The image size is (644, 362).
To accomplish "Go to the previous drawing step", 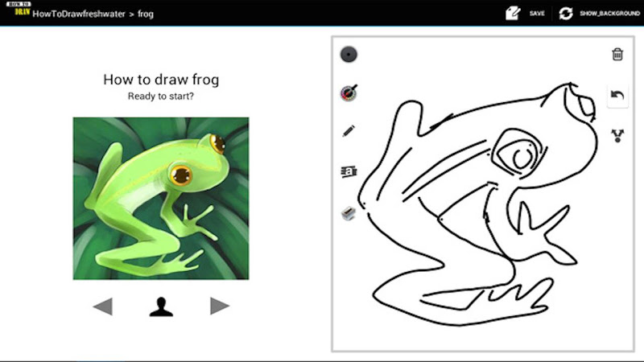I will point(103,306).
